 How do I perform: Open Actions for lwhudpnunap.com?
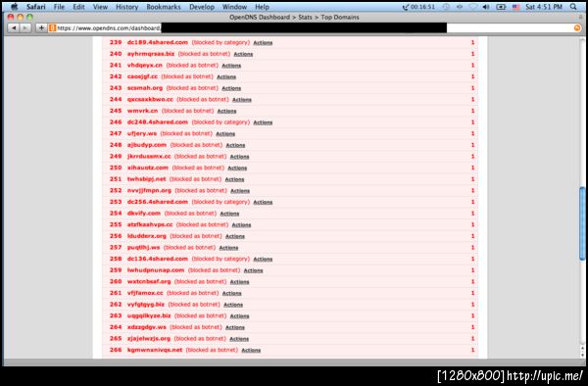pos(253,270)
